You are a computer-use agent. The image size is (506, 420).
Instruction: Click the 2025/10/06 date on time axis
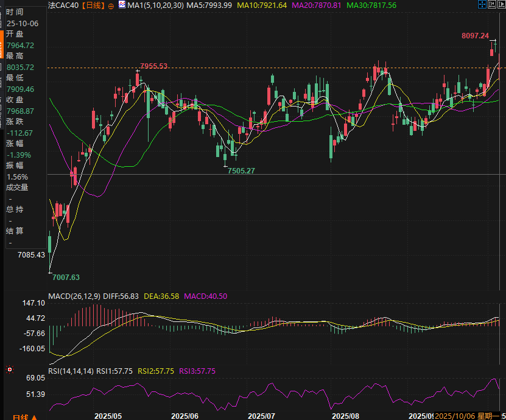pos(452,416)
